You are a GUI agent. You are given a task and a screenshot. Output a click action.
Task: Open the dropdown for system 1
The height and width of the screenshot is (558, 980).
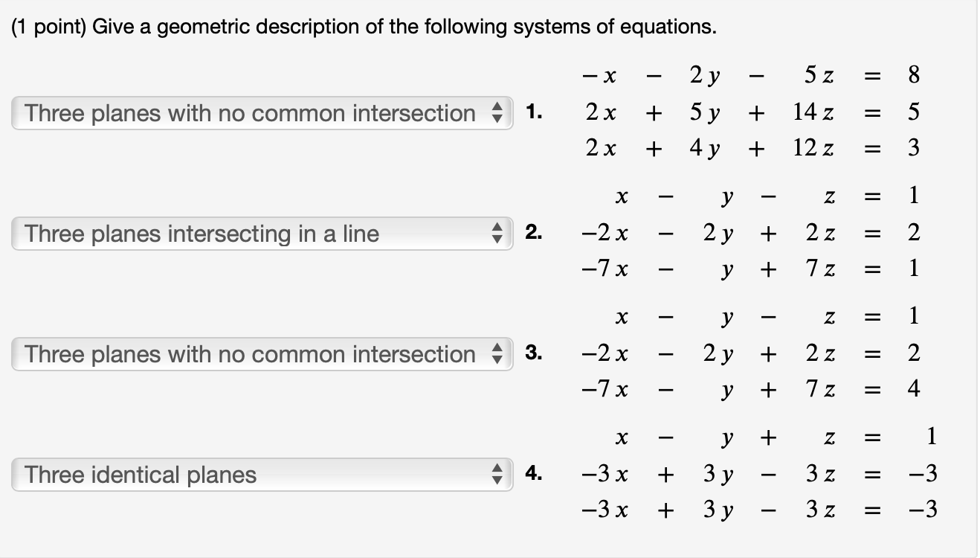pos(260,113)
